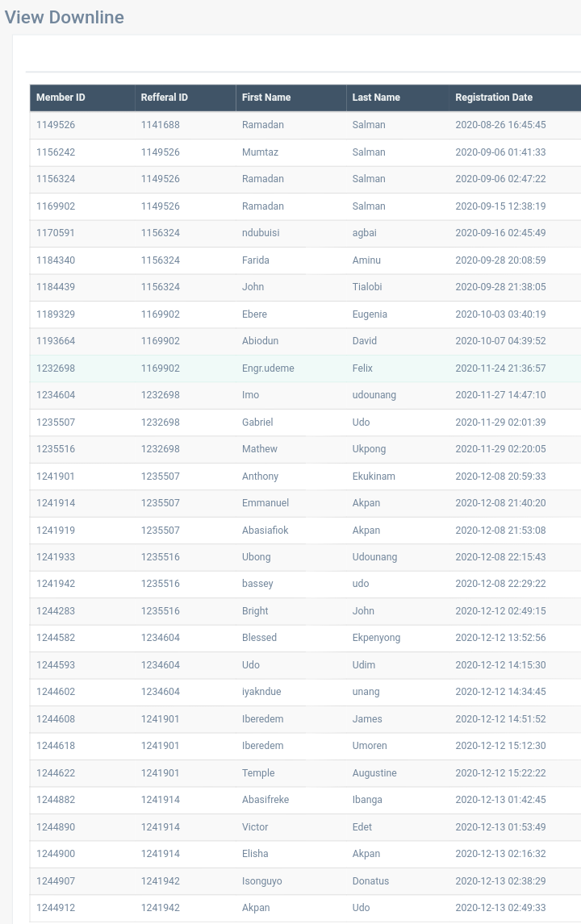The height and width of the screenshot is (924, 581).
Task: Click last name Ekpenyong
Action: pos(376,638)
